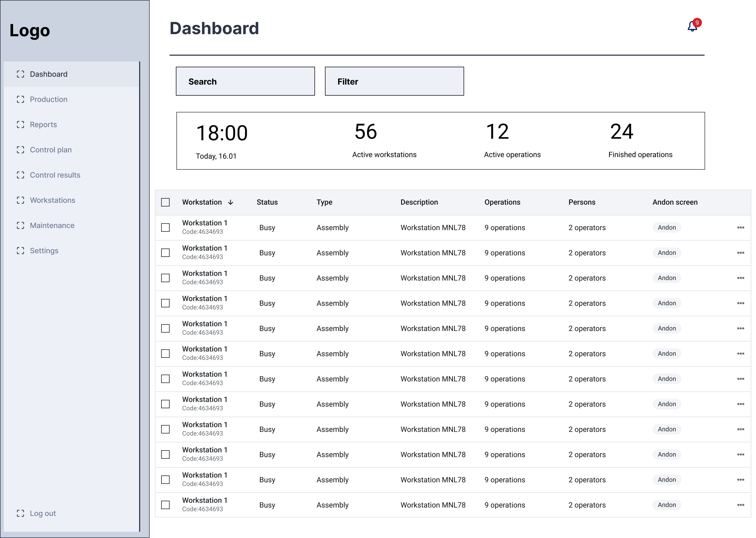The image size is (756, 538).
Task: Check the checkbox for the first Workstation 1 row
Action: click(165, 227)
